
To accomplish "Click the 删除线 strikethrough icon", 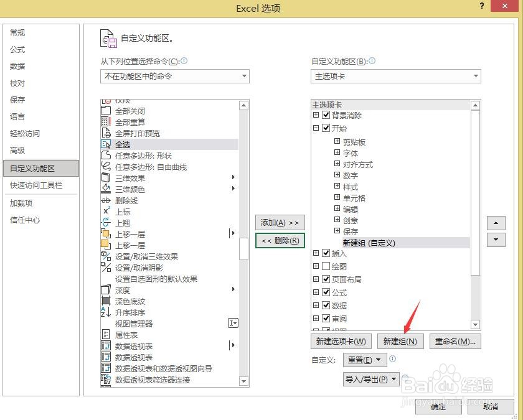I will point(106,200).
